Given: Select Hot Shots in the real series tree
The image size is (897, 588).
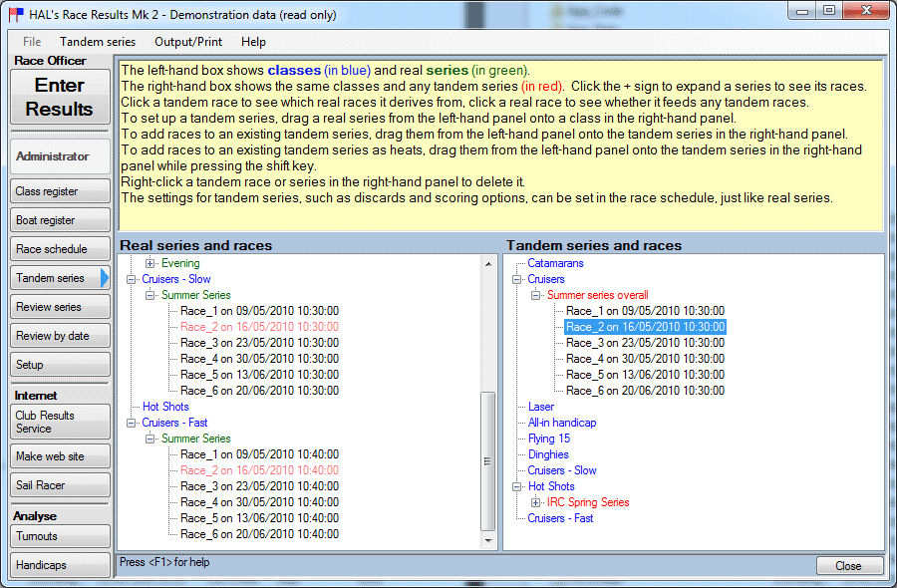Looking at the screenshot, I should coord(165,407).
